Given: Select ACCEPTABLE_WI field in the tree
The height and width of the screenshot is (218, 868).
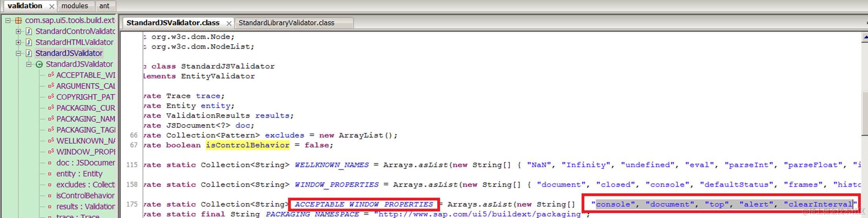Looking at the screenshot, I should point(86,75).
